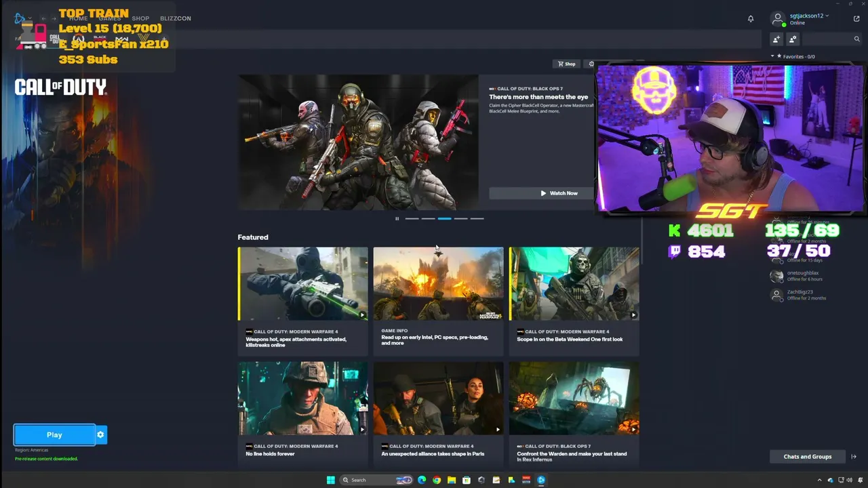The height and width of the screenshot is (488, 868).
Task: Click the Region: Americas label
Action: click(32, 450)
